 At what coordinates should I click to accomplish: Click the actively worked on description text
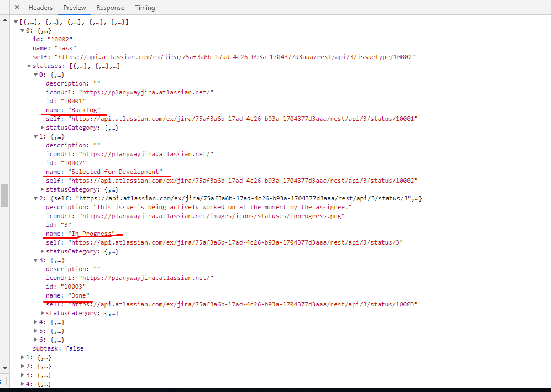point(223,207)
